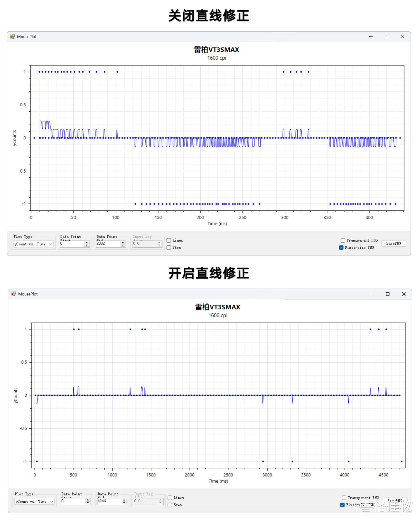Image resolution: width=420 pixels, height=521 pixels.
Task: Increase Data Point Start in bottom window
Action: 88,500
